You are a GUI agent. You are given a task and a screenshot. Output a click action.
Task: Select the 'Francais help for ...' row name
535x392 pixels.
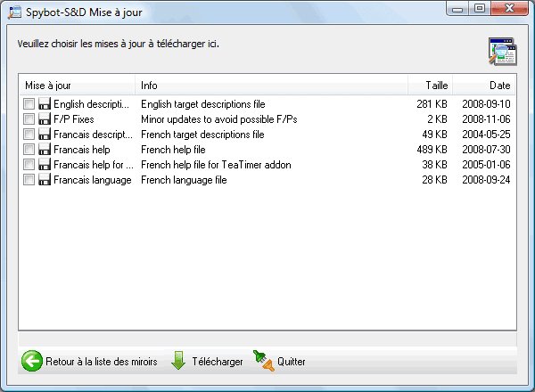point(94,165)
